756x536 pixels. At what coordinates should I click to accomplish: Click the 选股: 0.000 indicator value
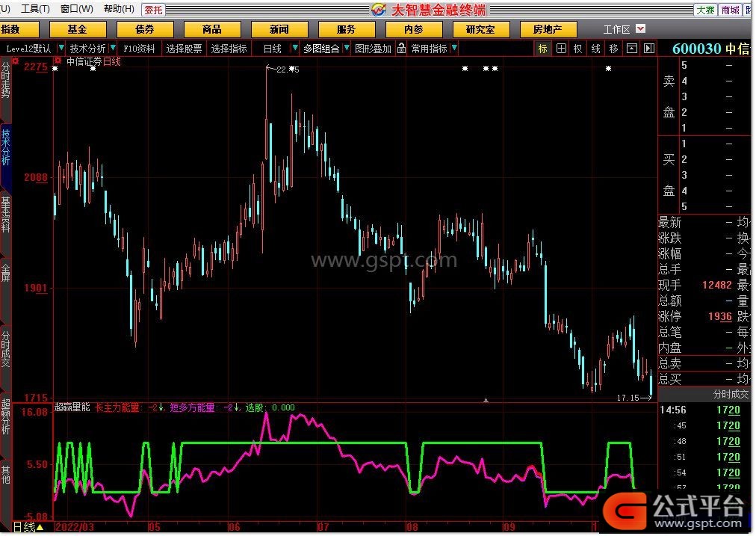click(x=270, y=407)
